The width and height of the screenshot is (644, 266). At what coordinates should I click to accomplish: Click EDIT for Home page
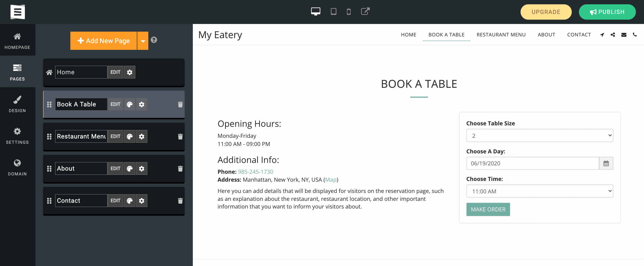(115, 72)
